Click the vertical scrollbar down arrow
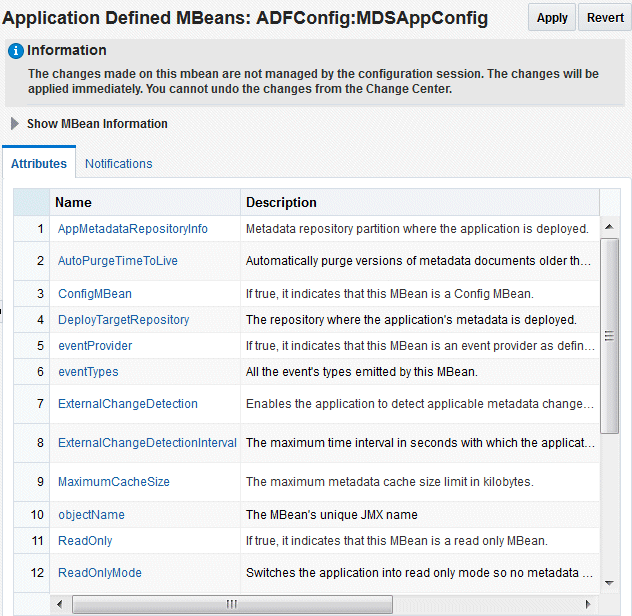The width and height of the screenshot is (632, 616). click(609, 583)
